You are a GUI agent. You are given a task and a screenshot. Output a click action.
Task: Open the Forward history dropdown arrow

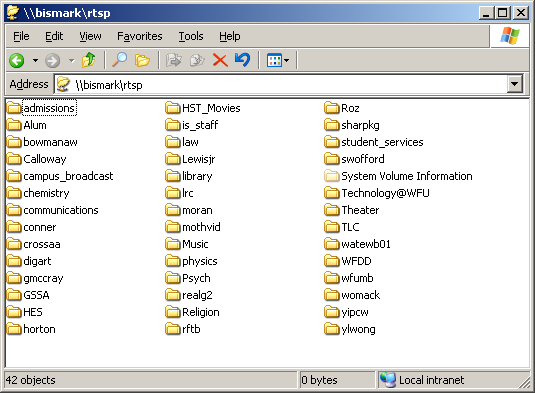71,61
